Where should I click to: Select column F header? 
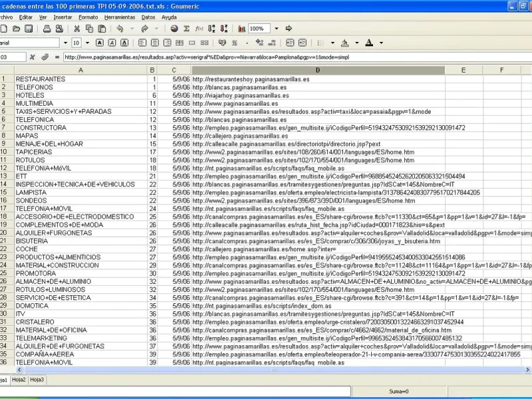pos(501,70)
